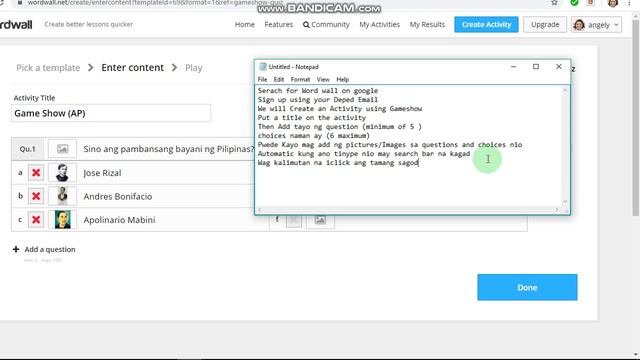Click the image icon for question Qu.1
The width and height of the screenshot is (640, 360).
[x=62, y=149]
